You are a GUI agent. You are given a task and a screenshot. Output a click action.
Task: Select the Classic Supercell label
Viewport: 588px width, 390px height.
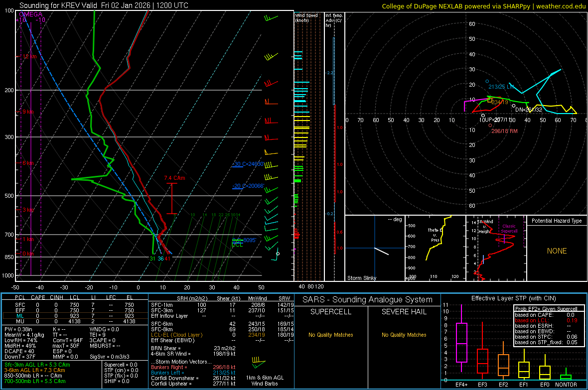pyautogui.click(x=509, y=229)
